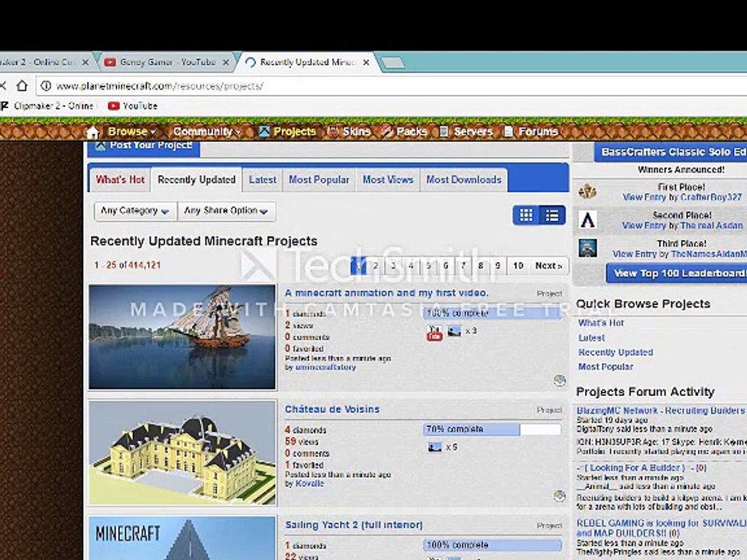Go to results page 2
Screen dimensions: 747x560
pos(376,266)
